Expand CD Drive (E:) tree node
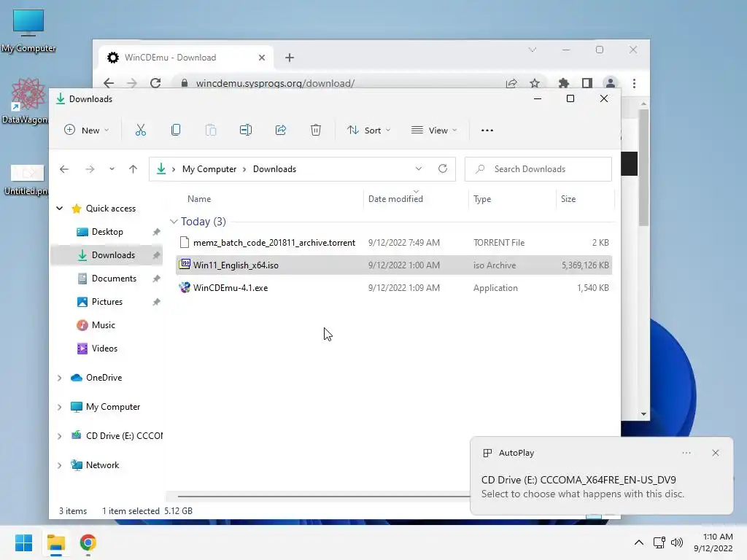This screenshot has width=747, height=560. point(60,436)
